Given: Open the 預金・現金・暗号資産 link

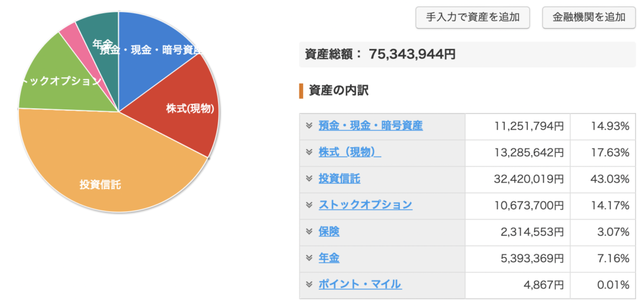Looking at the screenshot, I should pyautogui.click(x=370, y=126).
